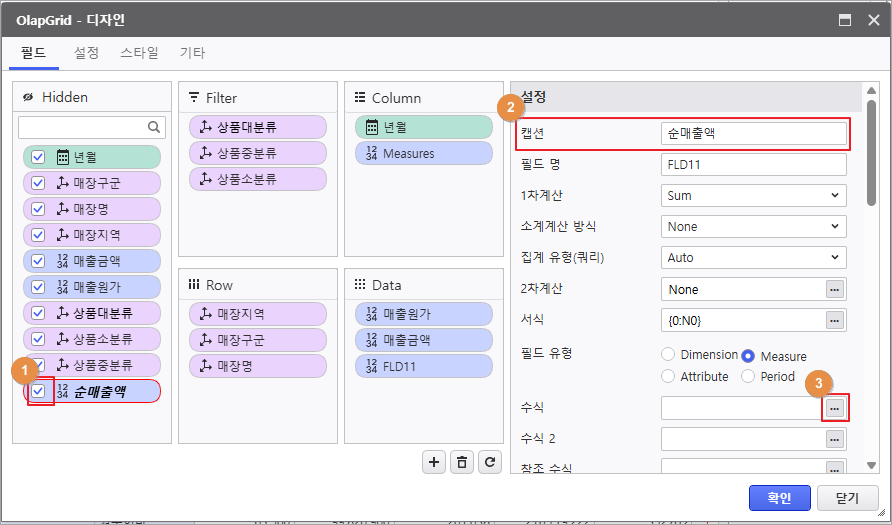Click the 캡션 caption input field

(x=753, y=133)
